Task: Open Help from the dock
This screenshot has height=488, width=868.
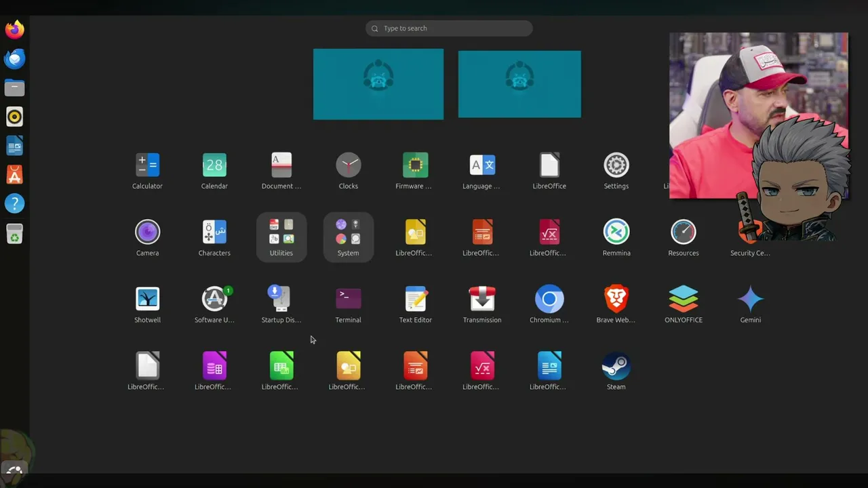Action: coord(14,203)
